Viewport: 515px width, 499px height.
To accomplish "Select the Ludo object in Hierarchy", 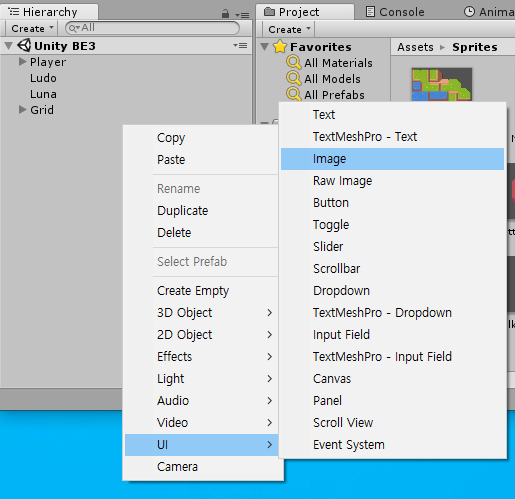I will pyautogui.click(x=43, y=78).
